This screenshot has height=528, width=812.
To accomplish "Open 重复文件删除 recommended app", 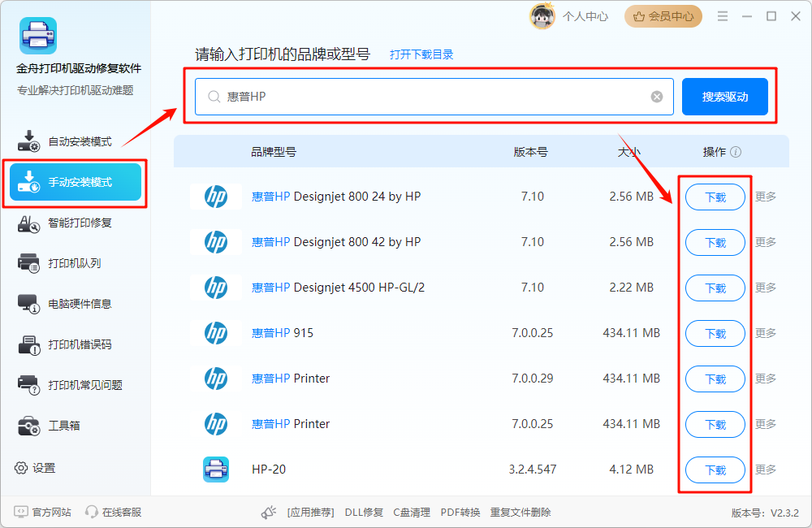I will pyautogui.click(x=520, y=513).
